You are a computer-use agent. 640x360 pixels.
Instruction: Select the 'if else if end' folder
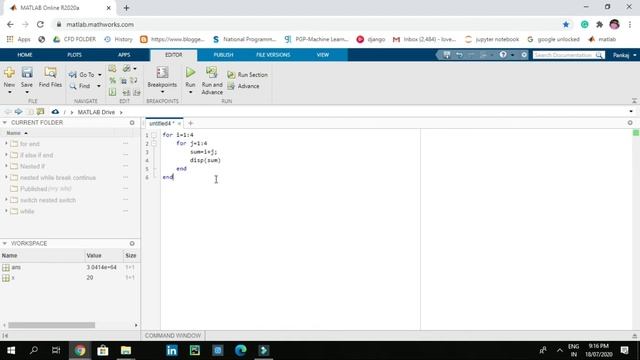(x=36, y=155)
